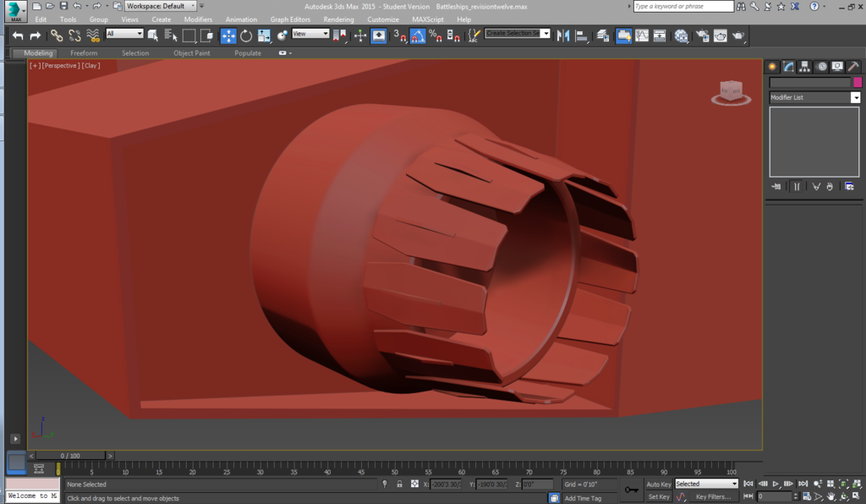Click the Key Filters button
The height and width of the screenshot is (504, 866).
[x=712, y=497]
